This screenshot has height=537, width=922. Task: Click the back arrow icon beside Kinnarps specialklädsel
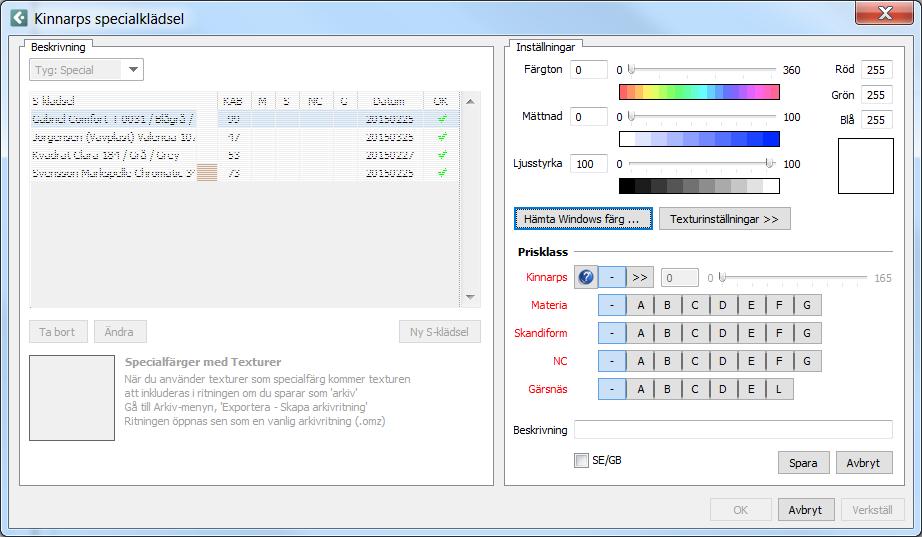pyautogui.click(x=19, y=18)
